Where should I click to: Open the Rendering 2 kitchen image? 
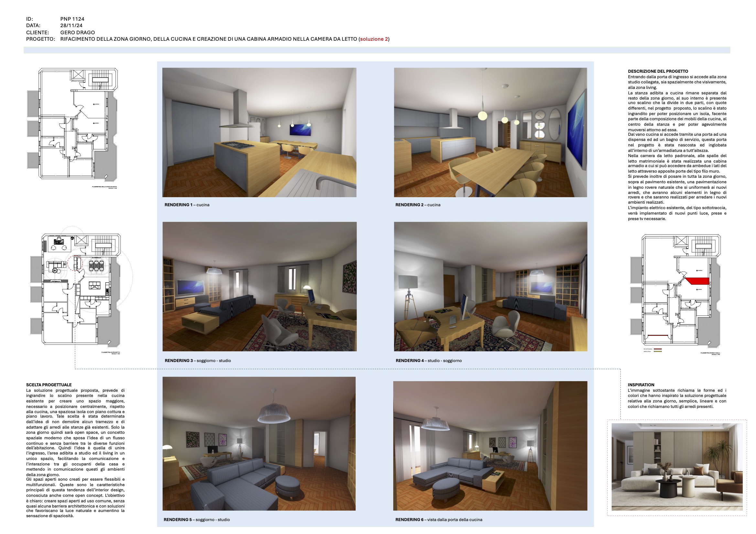(x=490, y=132)
